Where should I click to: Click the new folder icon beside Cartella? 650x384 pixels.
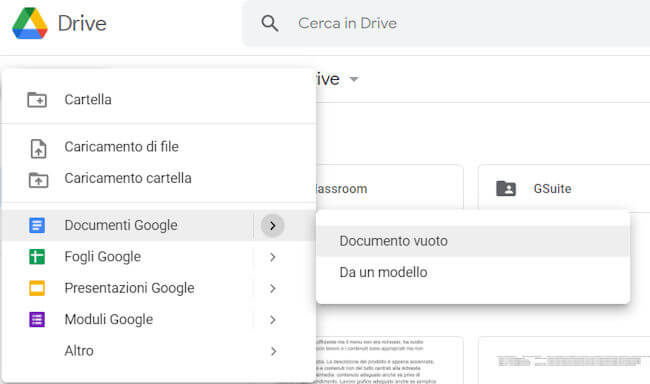(x=37, y=100)
